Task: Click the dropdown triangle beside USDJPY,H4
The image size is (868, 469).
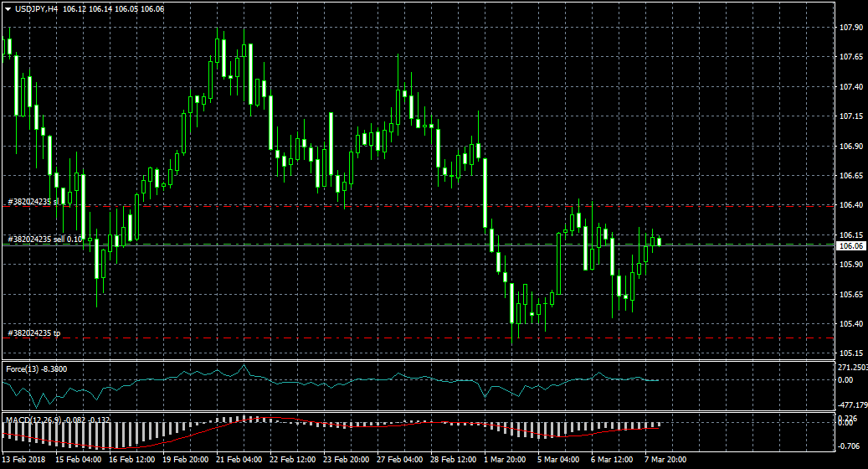Action: [8, 8]
